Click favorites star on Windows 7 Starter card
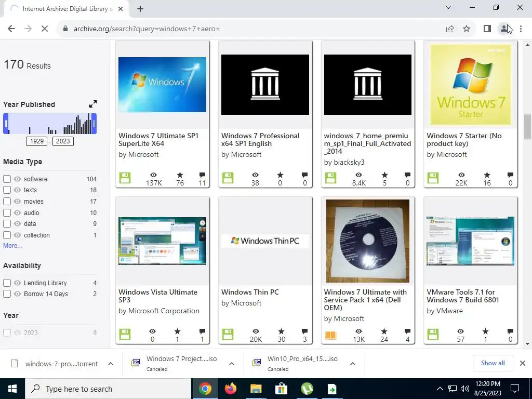Screen dimensions: 532x399 click(x=487, y=175)
